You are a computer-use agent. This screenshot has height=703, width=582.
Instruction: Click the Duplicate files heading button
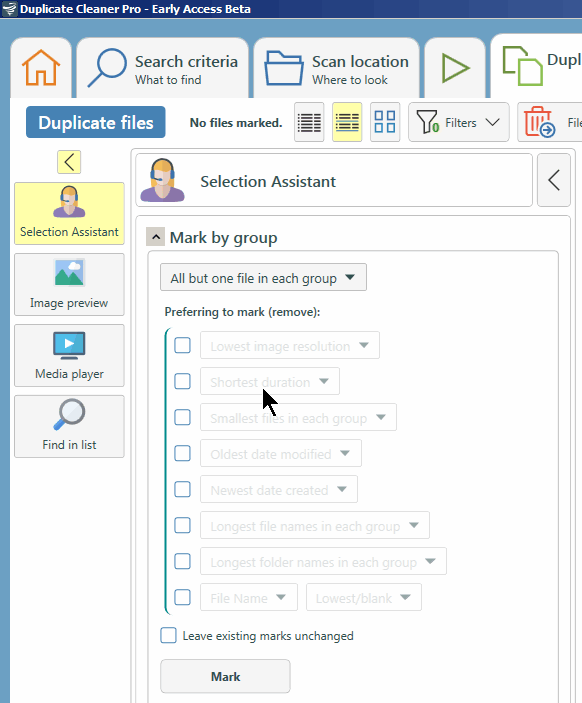[x=96, y=122]
